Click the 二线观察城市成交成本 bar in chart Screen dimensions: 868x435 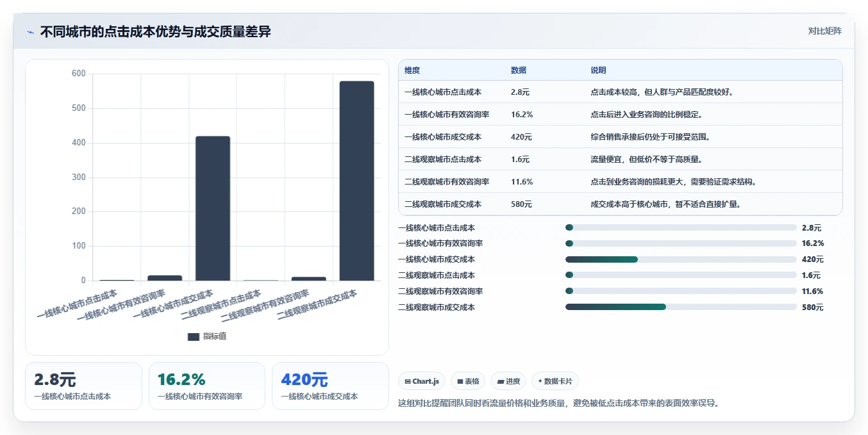coord(356,181)
